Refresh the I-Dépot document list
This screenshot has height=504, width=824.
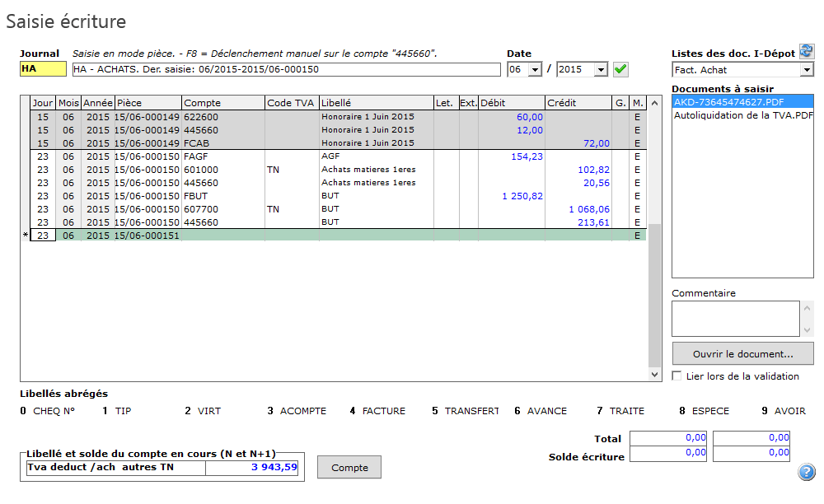(806, 52)
